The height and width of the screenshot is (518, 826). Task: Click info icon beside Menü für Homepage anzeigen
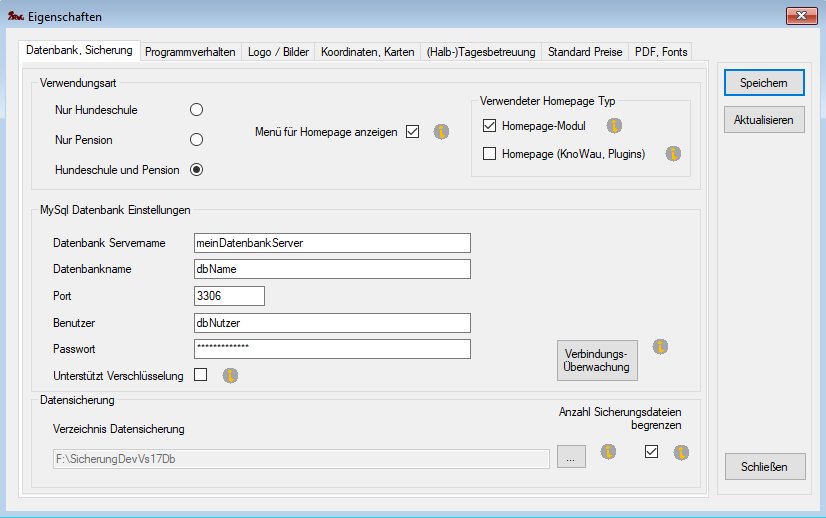tap(441, 132)
